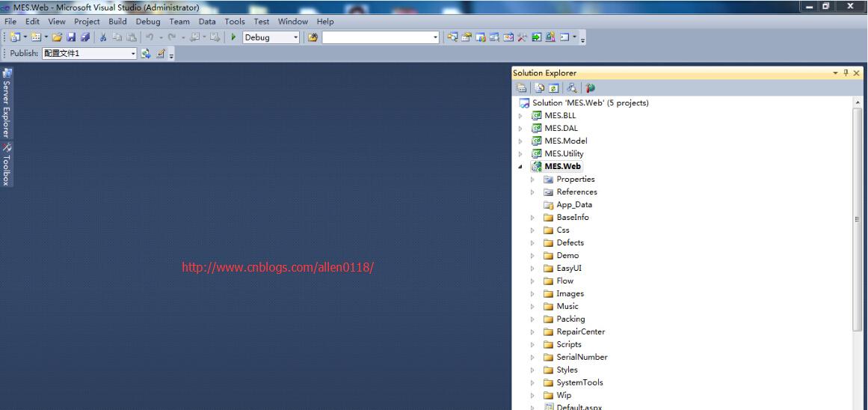Open the Build menu
This screenshot has height=410, width=868.
click(x=117, y=22)
